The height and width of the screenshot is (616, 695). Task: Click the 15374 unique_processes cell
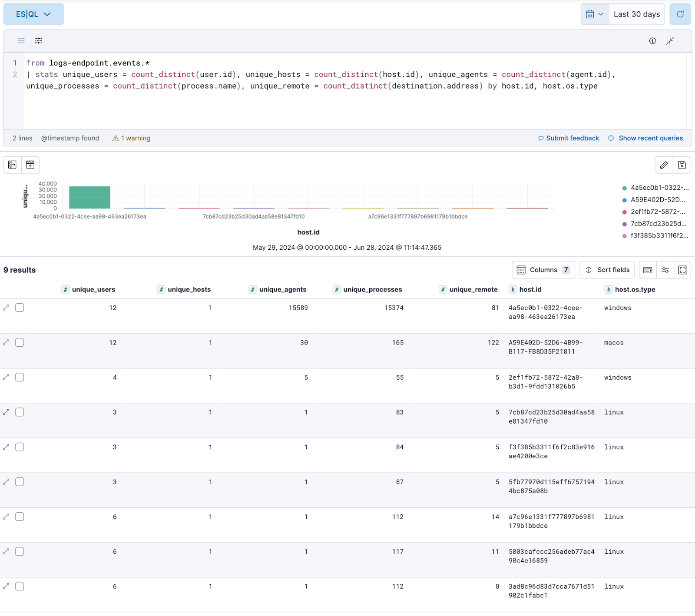394,308
